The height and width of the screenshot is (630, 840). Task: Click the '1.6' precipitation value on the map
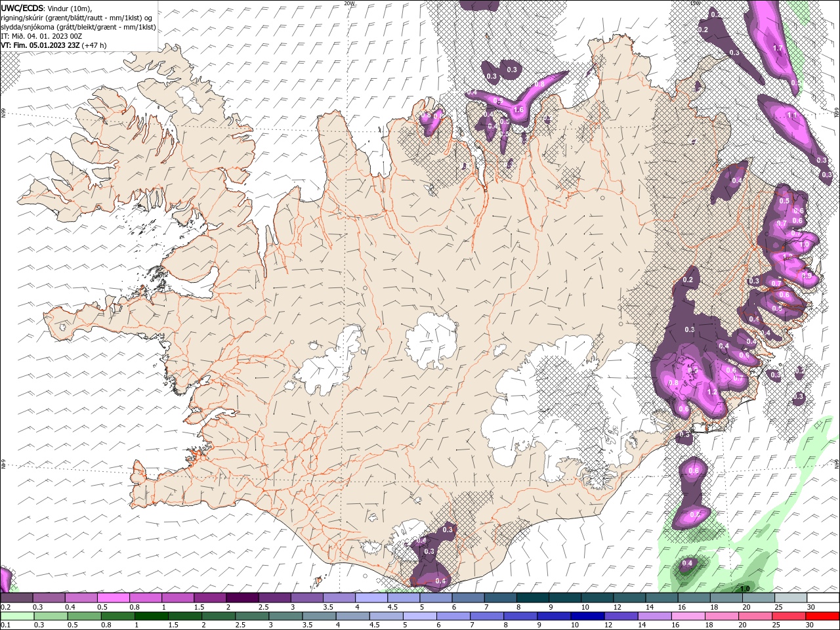518,110
